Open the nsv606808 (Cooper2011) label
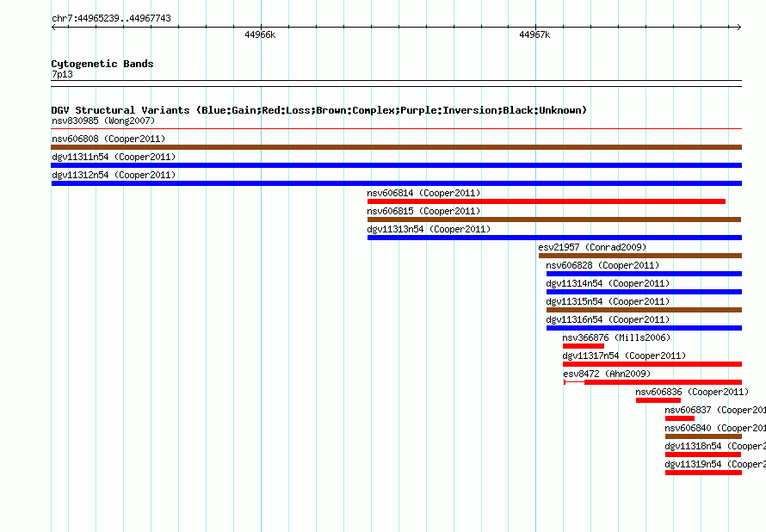This screenshot has height=532, width=766. [x=108, y=139]
